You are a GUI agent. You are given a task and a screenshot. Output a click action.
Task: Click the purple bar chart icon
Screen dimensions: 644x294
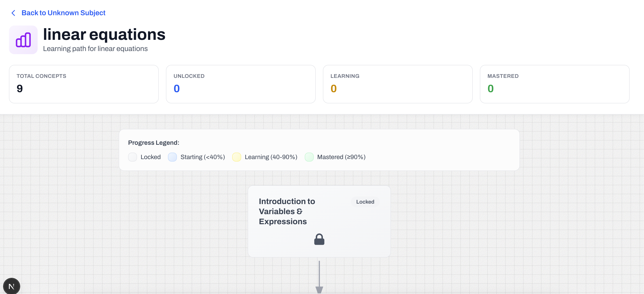pyautogui.click(x=23, y=40)
